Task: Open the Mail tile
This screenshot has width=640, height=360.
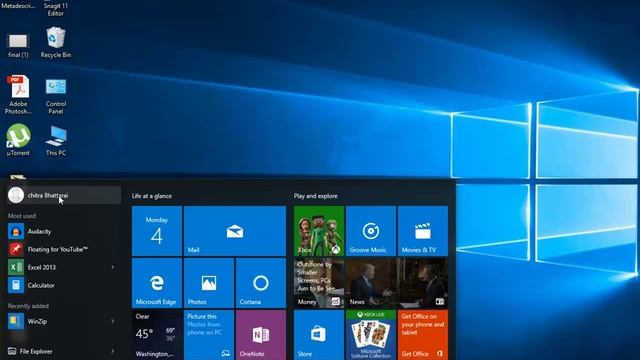Action: pos(235,231)
